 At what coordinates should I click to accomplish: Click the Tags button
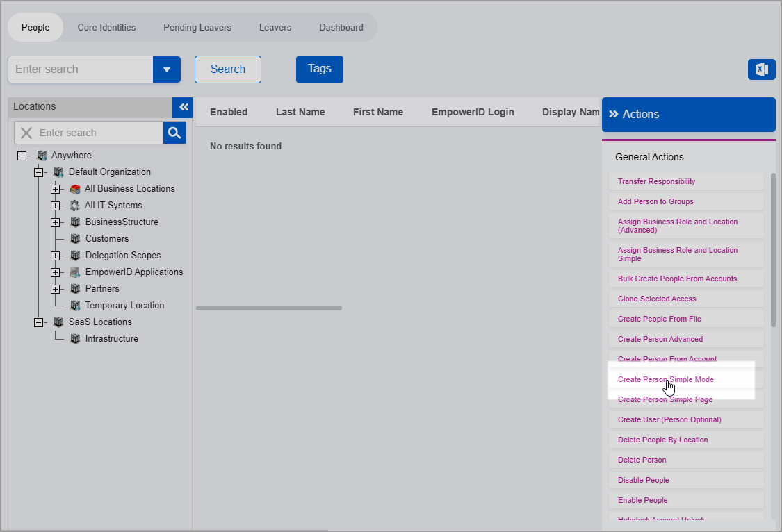[319, 69]
